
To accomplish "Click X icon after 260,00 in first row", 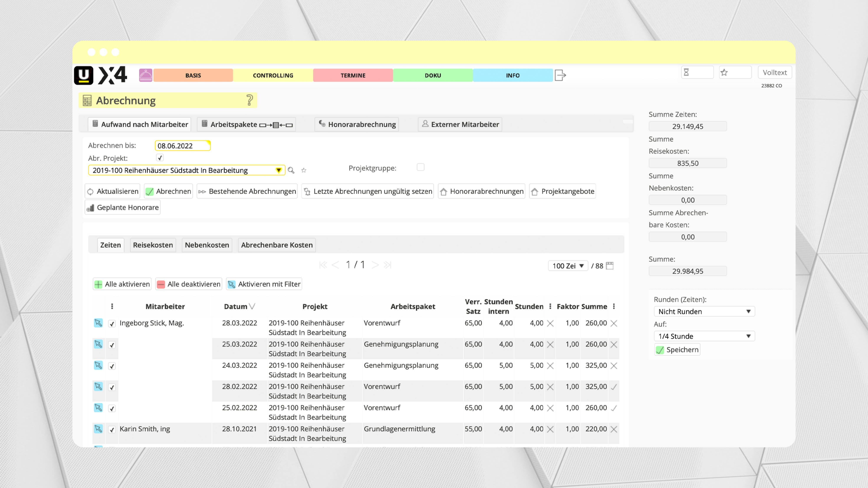I will [614, 323].
